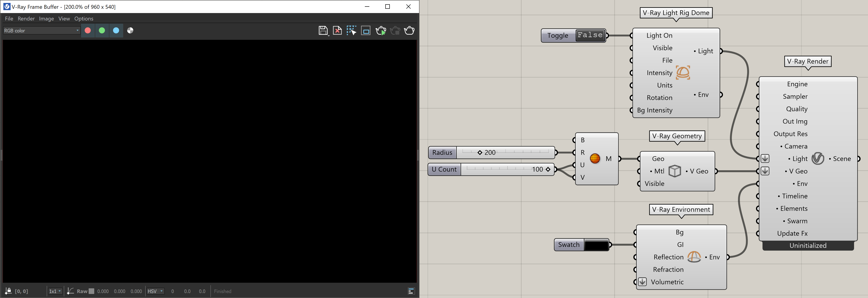Open the Options menu
This screenshot has width=868, height=298.
(x=84, y=18)
